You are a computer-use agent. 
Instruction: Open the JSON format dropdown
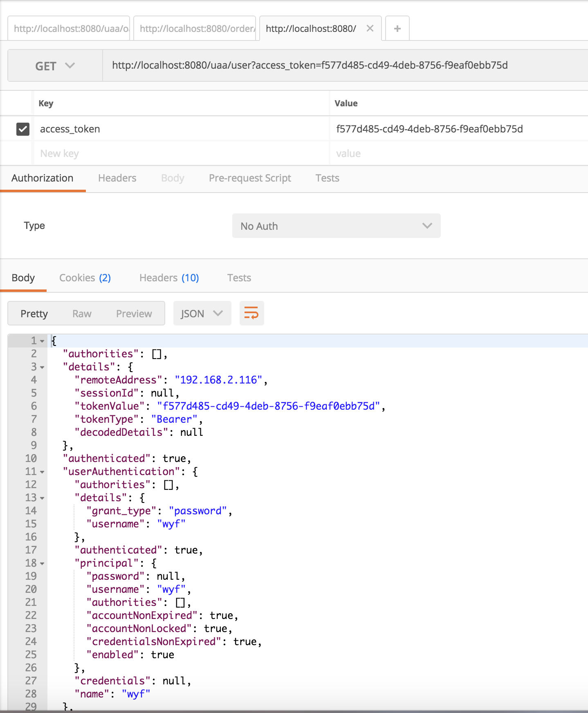[202, 314]
